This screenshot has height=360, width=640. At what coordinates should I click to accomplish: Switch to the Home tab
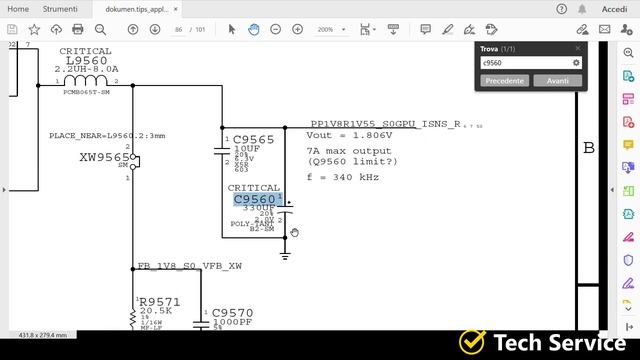[x=18, y=9]
